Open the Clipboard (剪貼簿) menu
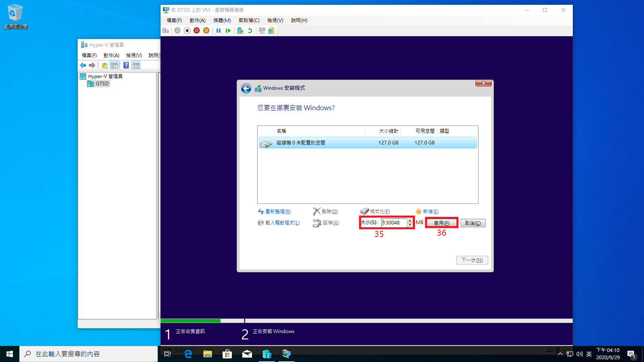 pyautogui.click(x=249, y=21)
